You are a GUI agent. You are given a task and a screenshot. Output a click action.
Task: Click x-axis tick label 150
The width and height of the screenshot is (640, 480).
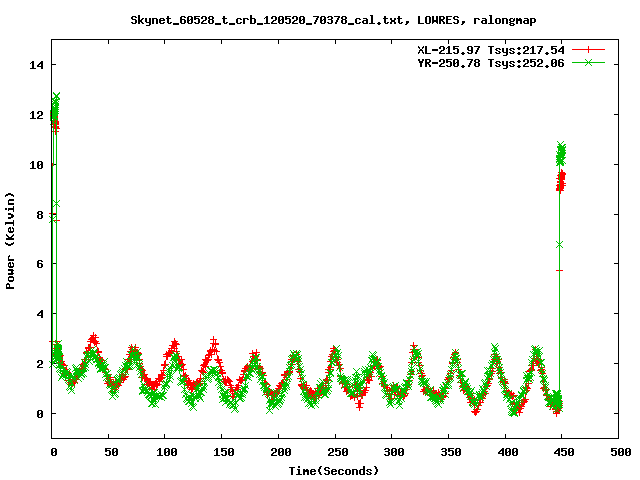click(x=224, y=452)
